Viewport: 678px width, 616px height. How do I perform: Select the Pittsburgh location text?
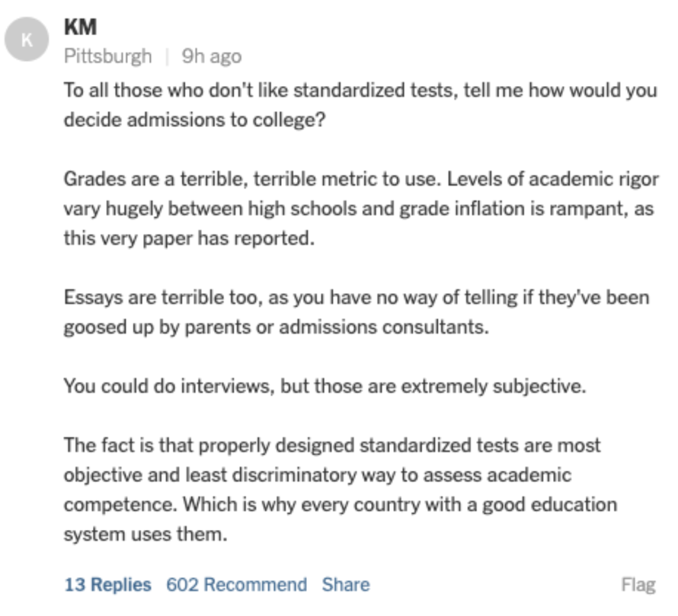(108, 57)
